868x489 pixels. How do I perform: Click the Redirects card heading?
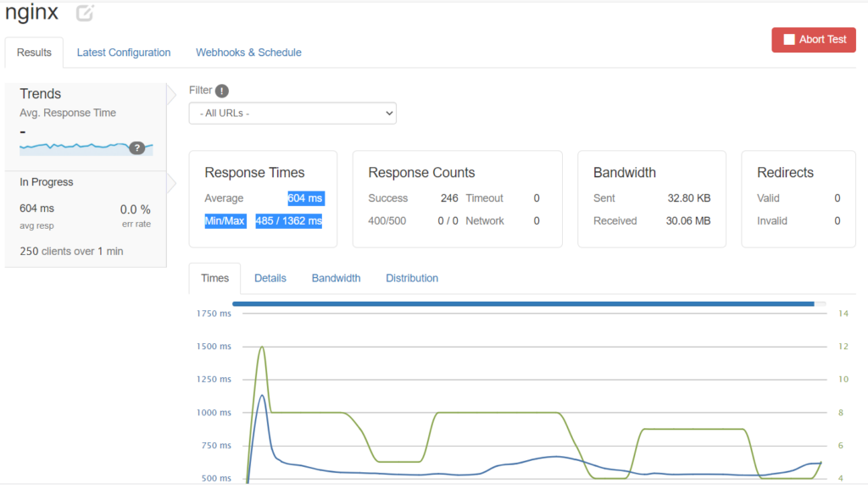coord(785,173)
